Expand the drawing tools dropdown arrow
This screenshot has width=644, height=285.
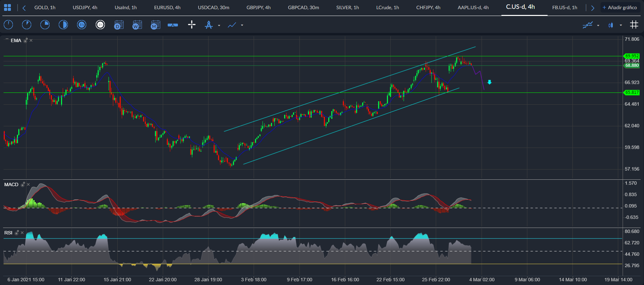pyautogui.click(x=219, y=25)
